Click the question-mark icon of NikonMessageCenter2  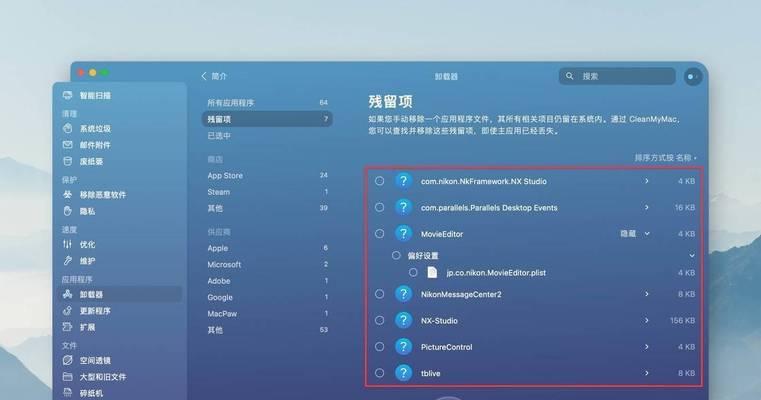click(x=403, y=294)
